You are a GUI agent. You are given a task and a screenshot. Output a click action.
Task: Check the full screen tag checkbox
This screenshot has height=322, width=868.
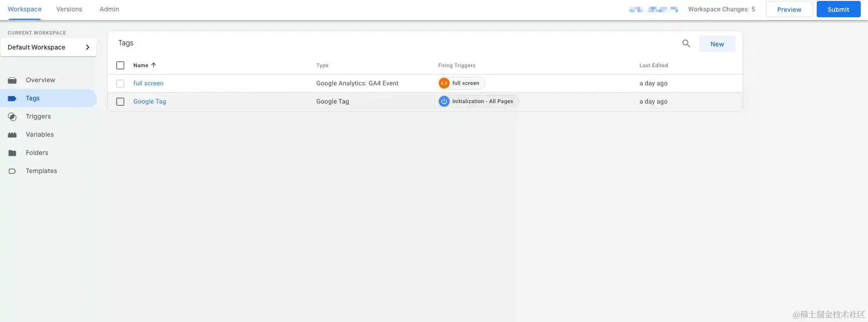point(120,84)
